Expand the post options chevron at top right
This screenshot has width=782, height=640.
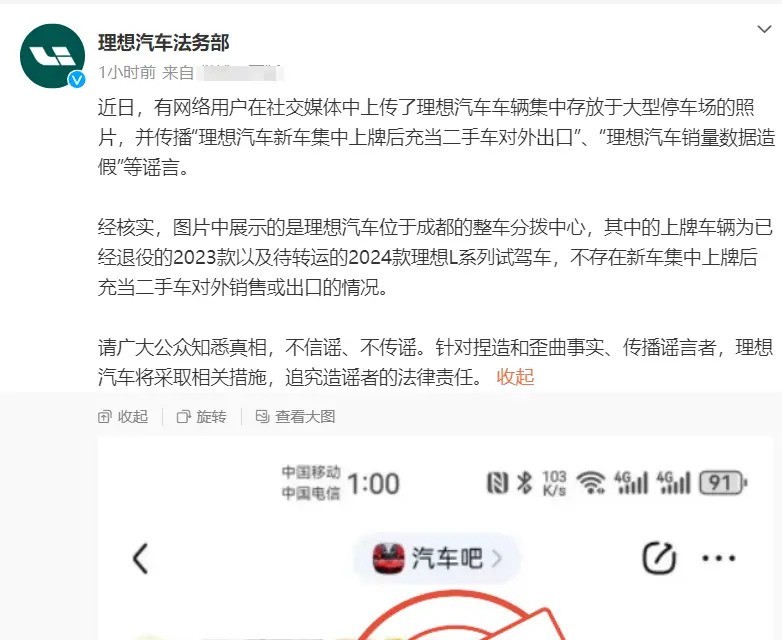(764, 29)
